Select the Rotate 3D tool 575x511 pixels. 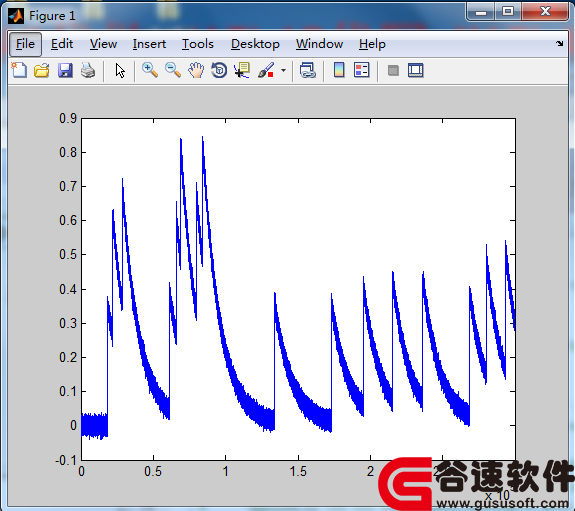point(219,70)
